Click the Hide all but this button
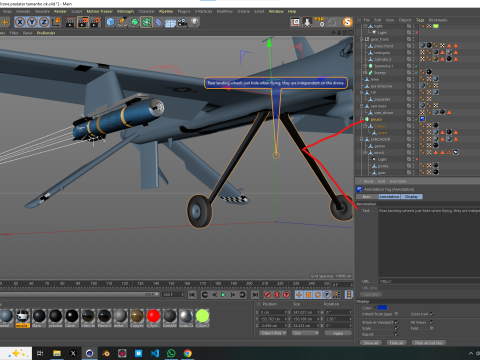 [429, 343]
